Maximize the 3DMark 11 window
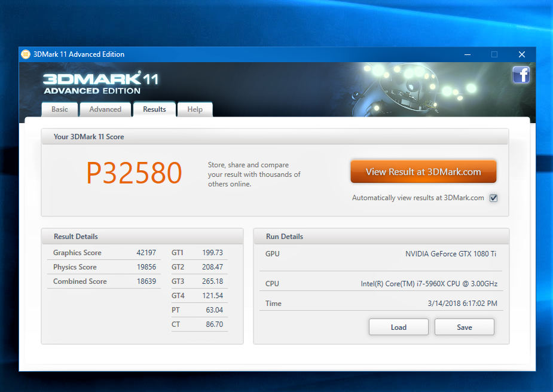This screenshot has width=553, height=392. [x=494, y=54]
